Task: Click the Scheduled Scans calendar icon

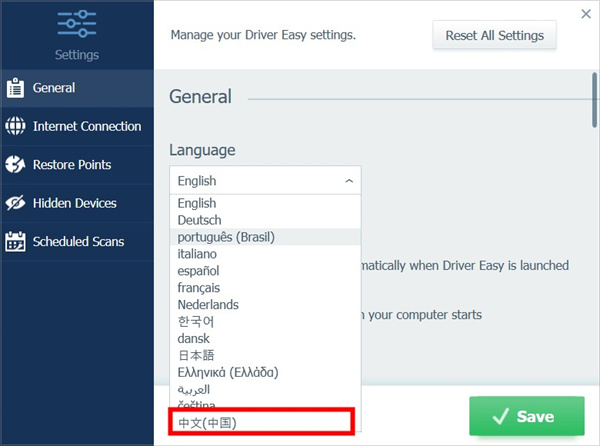Action: (x=15, y=241)
